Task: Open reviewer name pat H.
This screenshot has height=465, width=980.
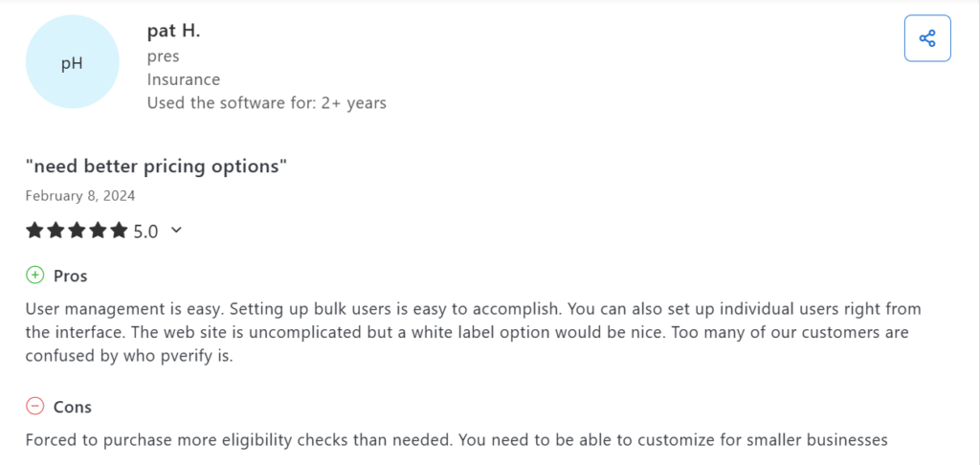Action: 173,31
